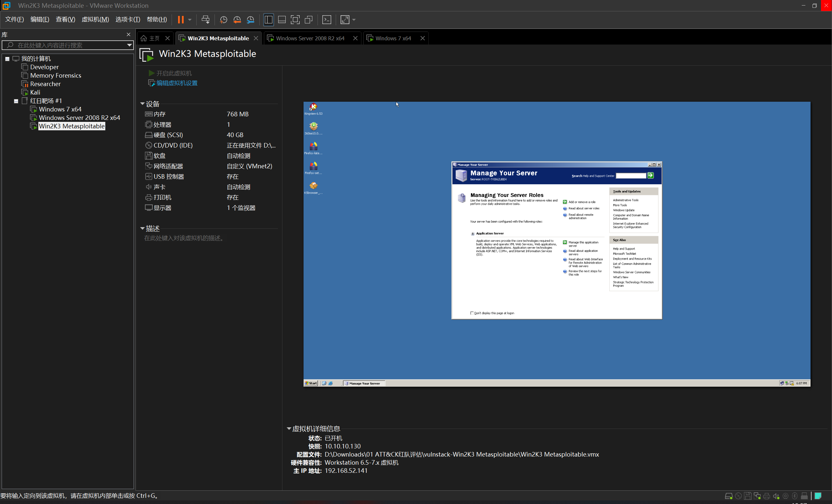The image size is (832, 504).
Task: Select Memory Forensics in library tree
Action: (56, 75)
